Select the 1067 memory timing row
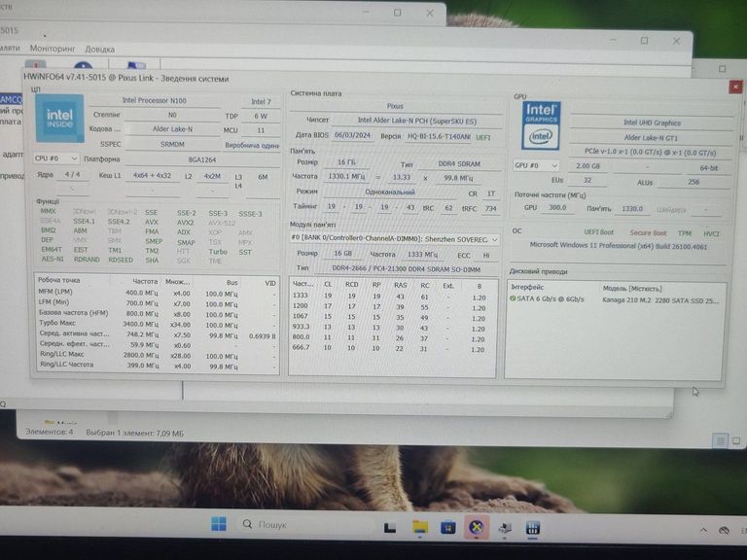This screenshot has width=747, height=560. pos(393,317)
